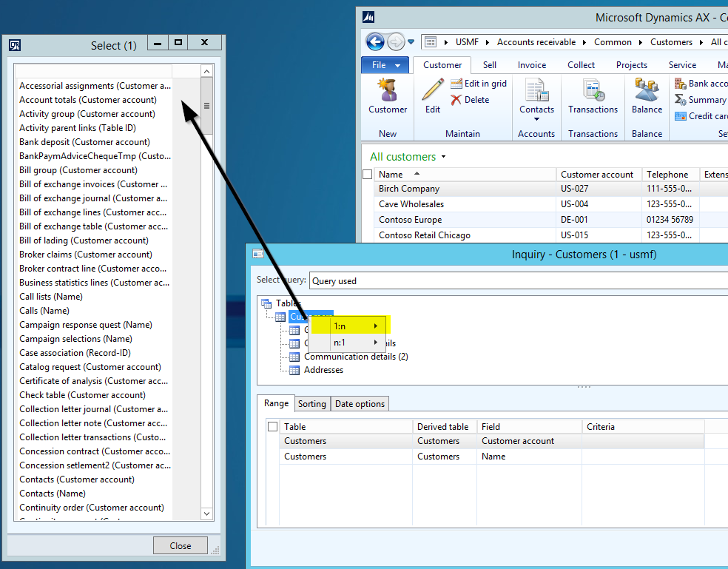
Task: Click Close button in Select dialog
Action: tap(180, 546)
